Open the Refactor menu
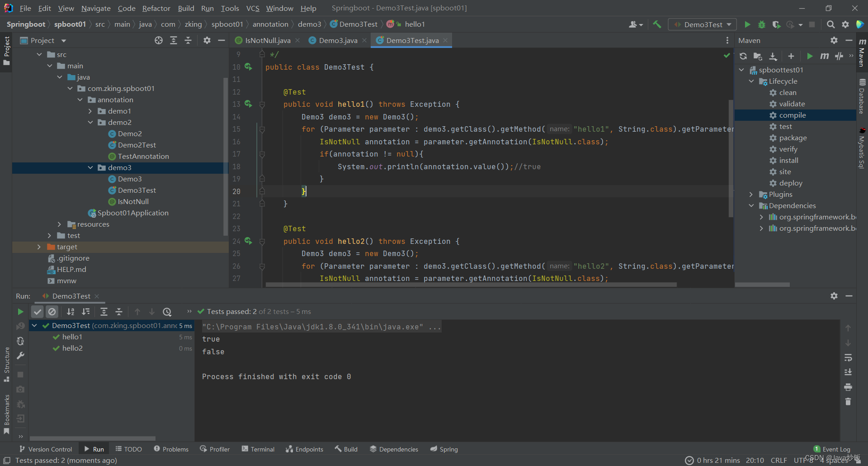The image size is (868, 466). (x=156, y=8)
